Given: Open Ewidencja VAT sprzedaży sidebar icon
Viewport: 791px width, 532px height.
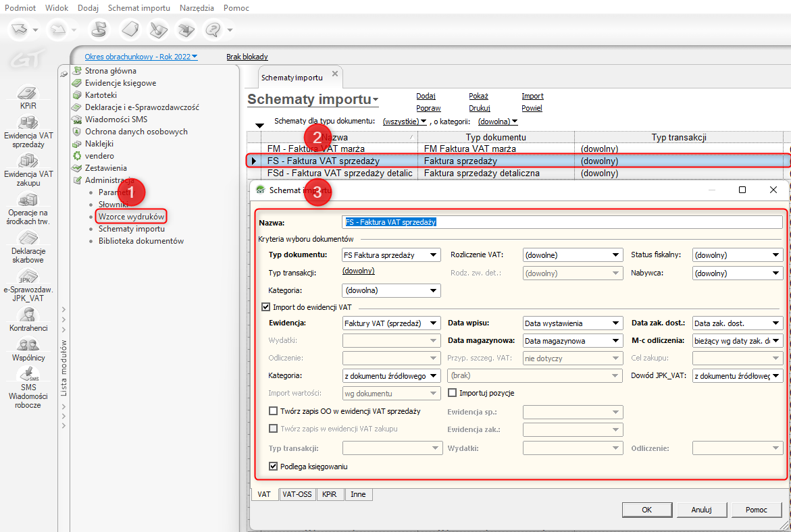Looking at the screenshot, I should pos(28,123).
